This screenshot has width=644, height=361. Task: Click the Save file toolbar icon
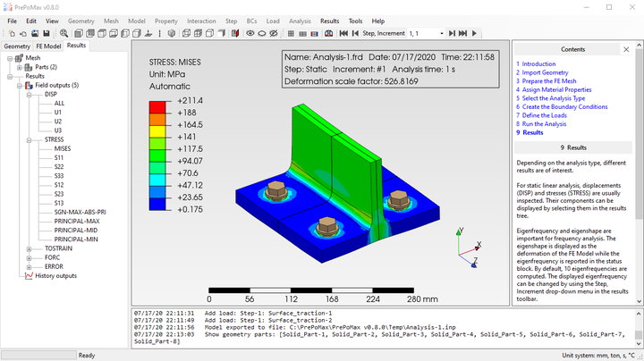47,33
